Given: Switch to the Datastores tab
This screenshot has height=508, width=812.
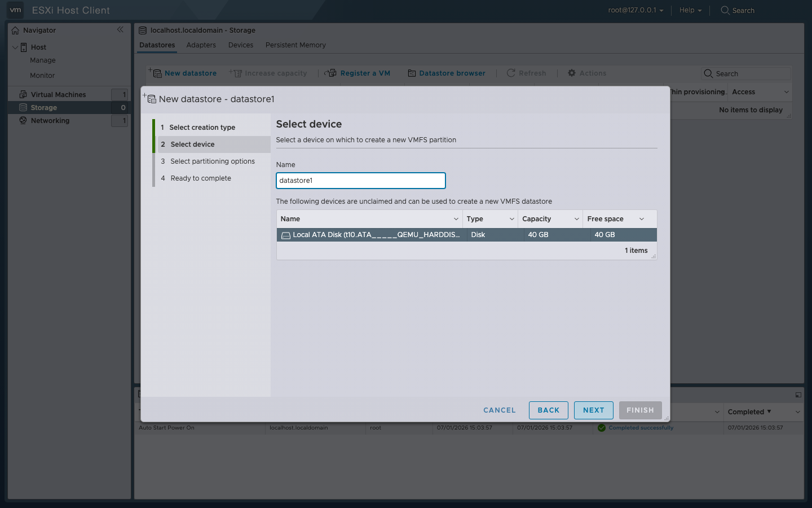Looking at the screenshot, I should pyautogui.click(x=157, y=45).
